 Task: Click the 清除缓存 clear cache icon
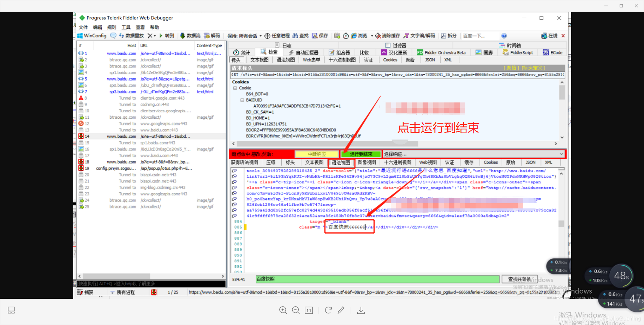378,36
